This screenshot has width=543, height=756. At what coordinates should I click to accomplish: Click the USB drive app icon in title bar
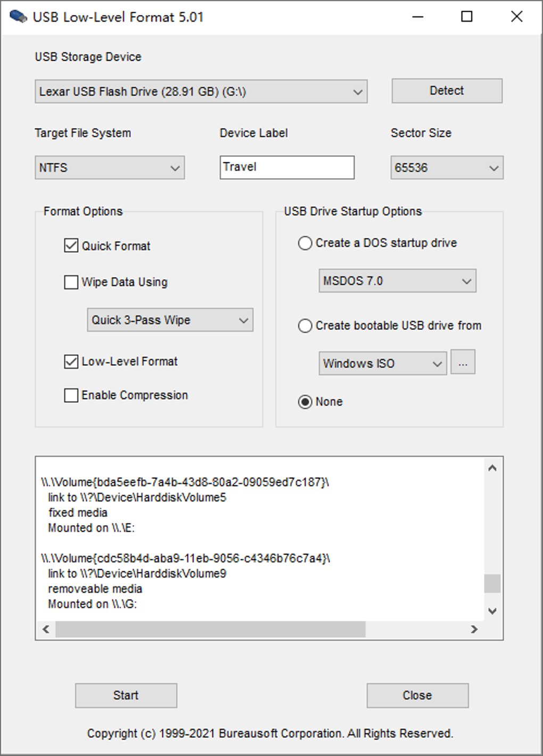click(18, 16)
